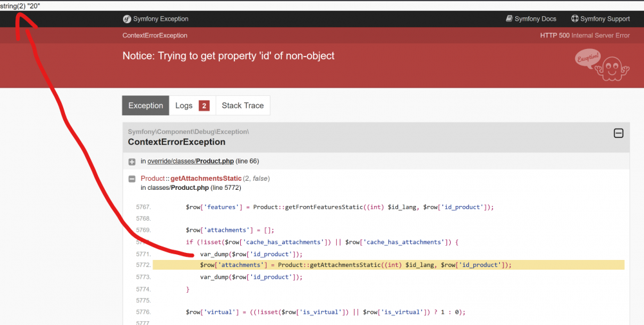Open the Symfony Docs link

(x=531, y=19)
